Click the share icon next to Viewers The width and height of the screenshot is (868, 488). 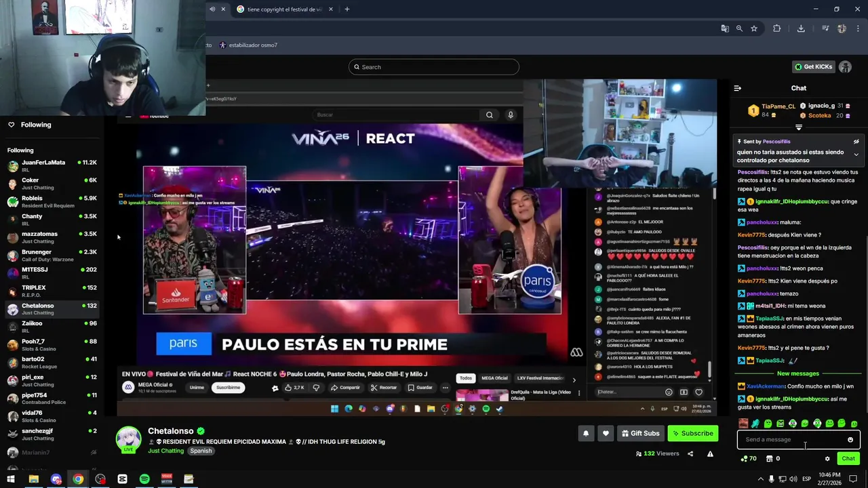coord(690,453)
